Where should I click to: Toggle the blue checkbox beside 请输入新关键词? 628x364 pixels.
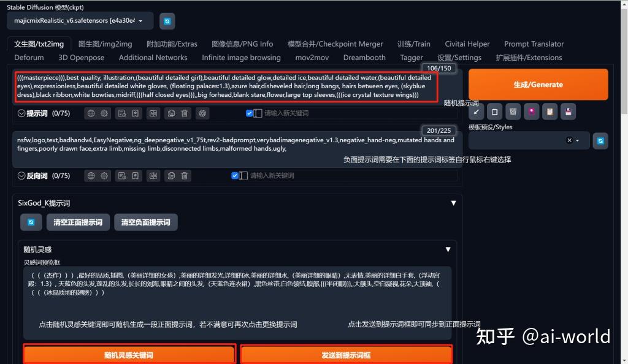pos(249,113)
